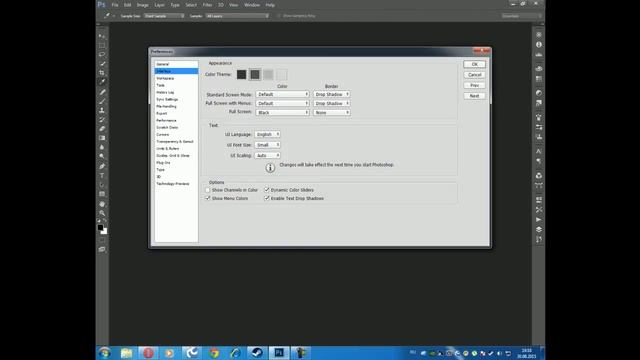Select the Eyedropper tool in toolbox
This screenshot has width=640, height=360.
[x=102, y=82]
